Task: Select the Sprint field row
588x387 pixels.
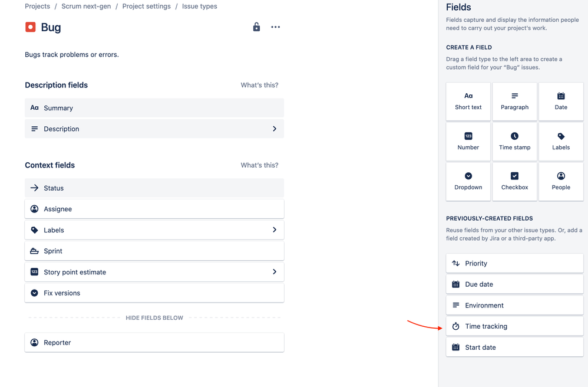Action: click(154, 251)
